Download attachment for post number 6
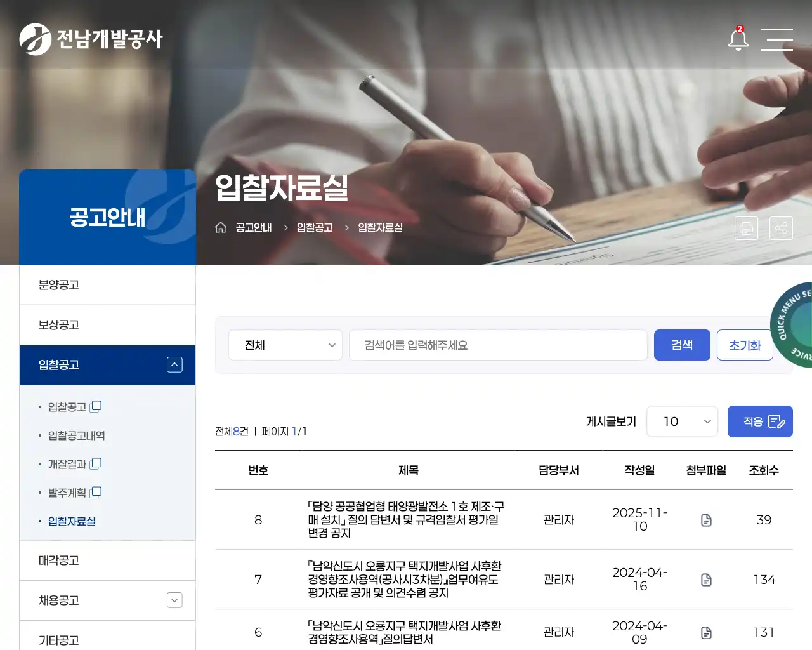Screen dimensions: 812x650 [706, 632]
